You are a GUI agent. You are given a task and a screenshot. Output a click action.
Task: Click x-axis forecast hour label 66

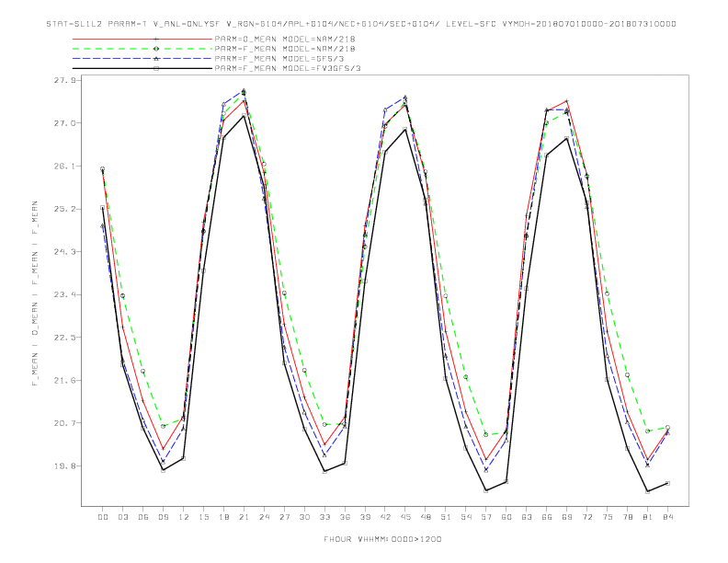(547, 517)
